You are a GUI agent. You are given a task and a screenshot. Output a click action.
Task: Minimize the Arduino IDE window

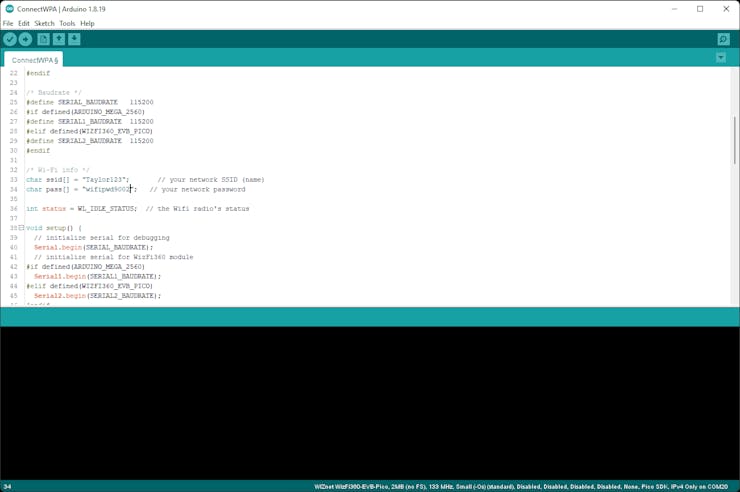click(x=674, y=9)
